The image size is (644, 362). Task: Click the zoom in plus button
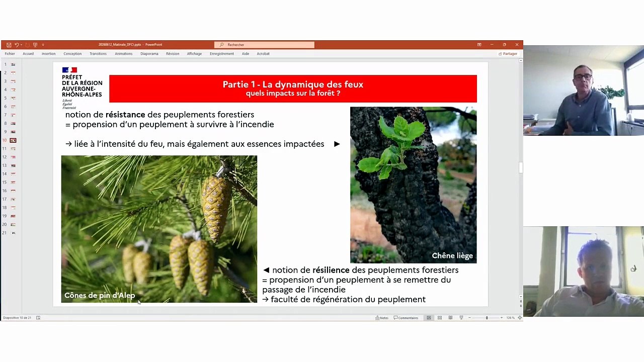(501, 318)
